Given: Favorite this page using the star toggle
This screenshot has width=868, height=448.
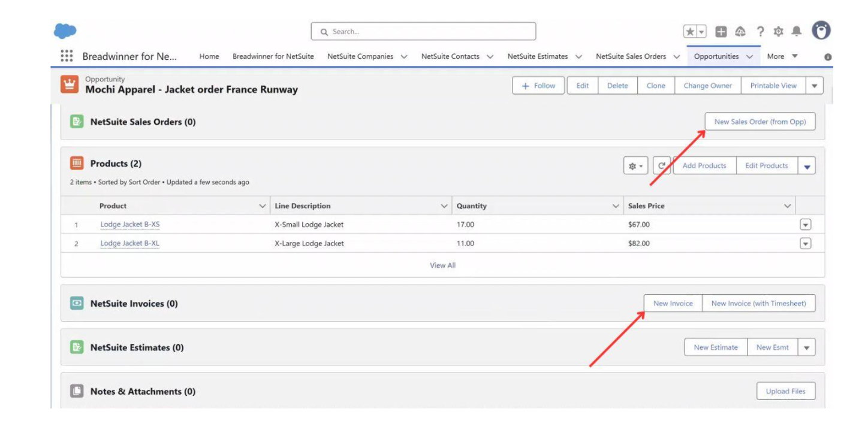Looking at the screenshot, I should [691, 30].
